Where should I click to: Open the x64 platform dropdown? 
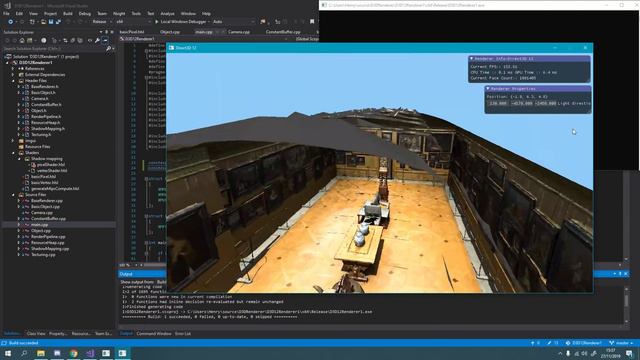point(133,22)
